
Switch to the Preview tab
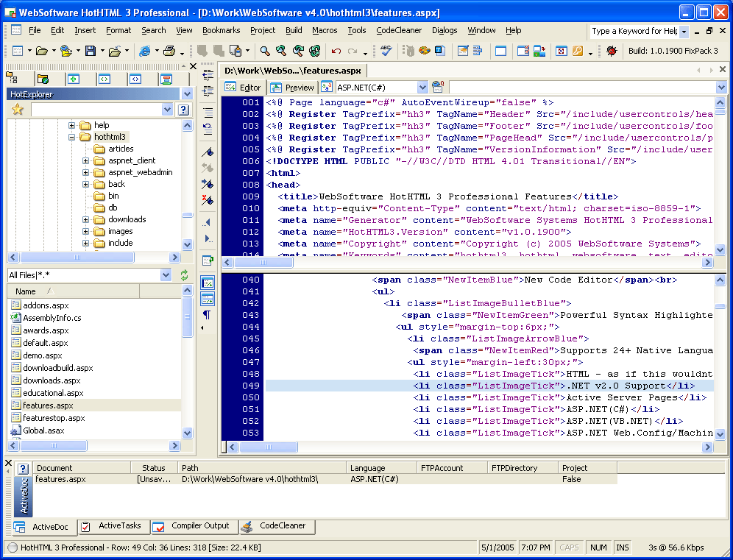click(x=292, y=87)
